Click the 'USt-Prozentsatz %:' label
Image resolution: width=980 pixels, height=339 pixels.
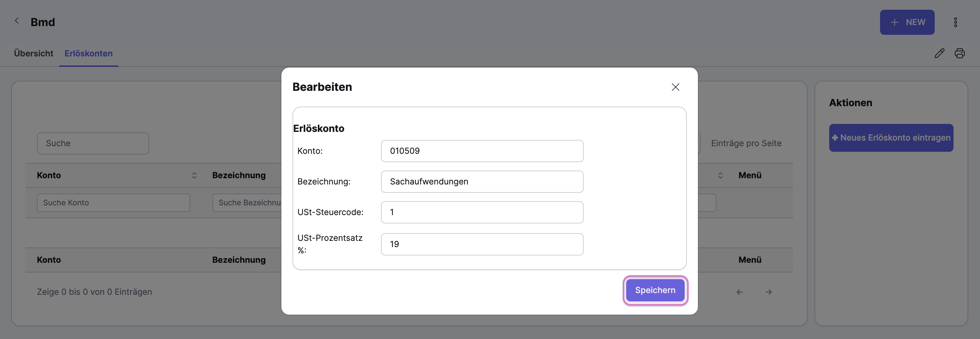(x=330, y=244)
